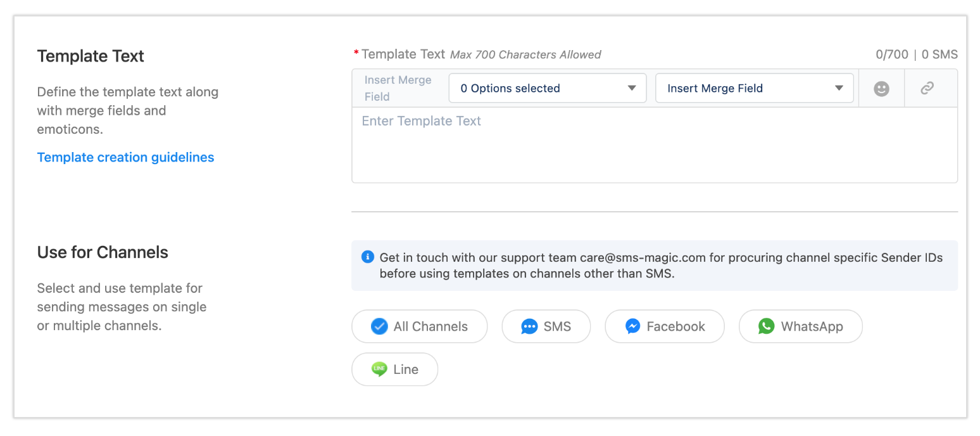980x436 pixels.
Task: Click the green Line app icon
Action: 379,369
